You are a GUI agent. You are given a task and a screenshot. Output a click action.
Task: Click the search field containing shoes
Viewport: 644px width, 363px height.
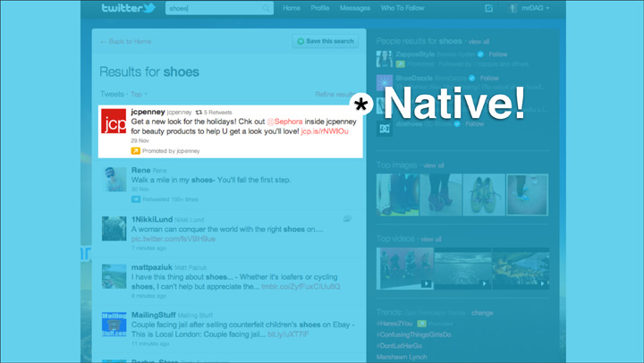click(x=219, y=8)
